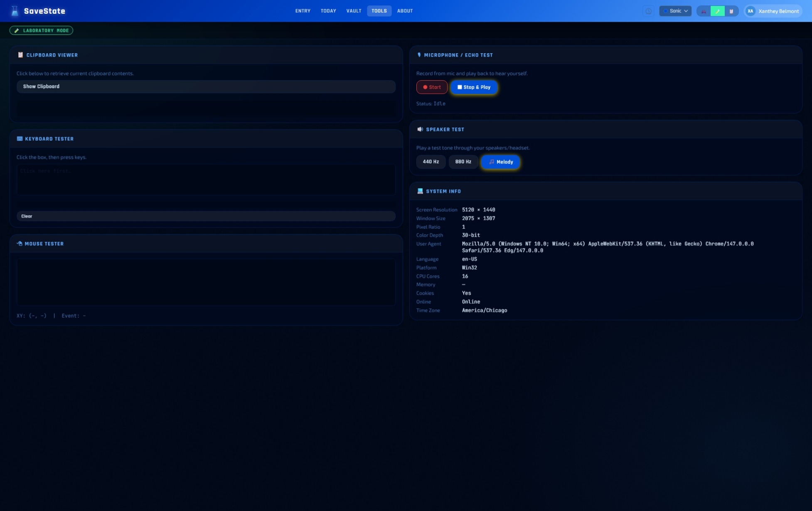Open the Laboratory Mode badge

[41, 30]
